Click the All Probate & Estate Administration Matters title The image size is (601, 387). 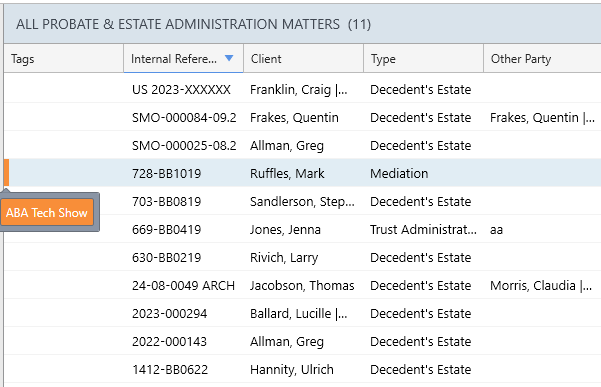(x=193, y=24)
